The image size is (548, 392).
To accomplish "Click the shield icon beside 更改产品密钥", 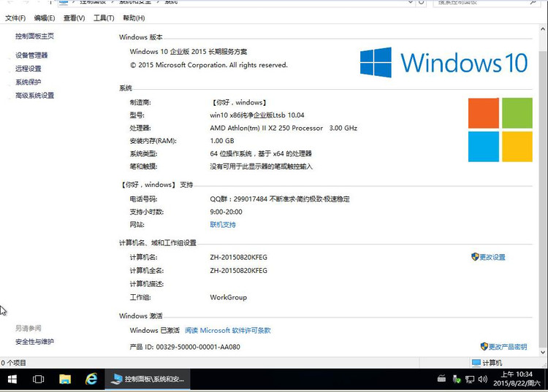I will click(484, 346).
